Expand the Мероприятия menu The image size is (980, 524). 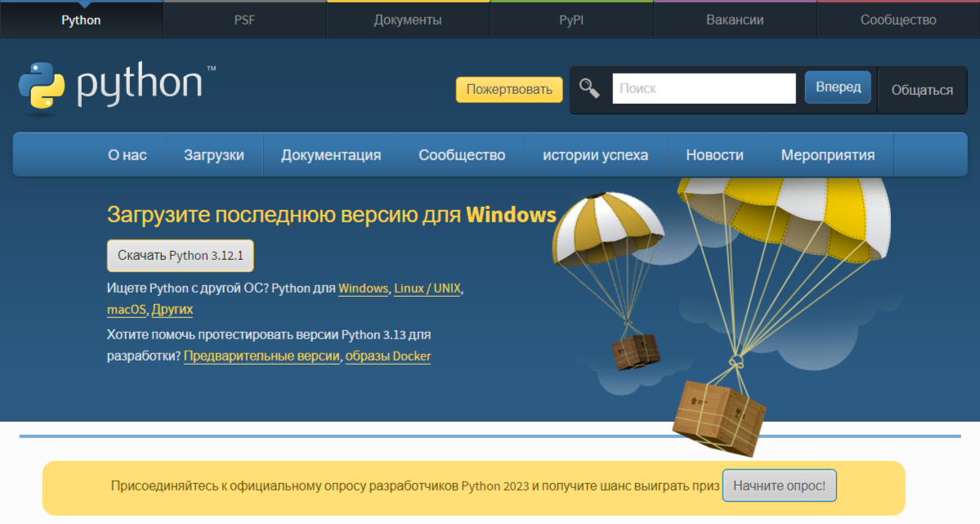(x=827, y=154)
